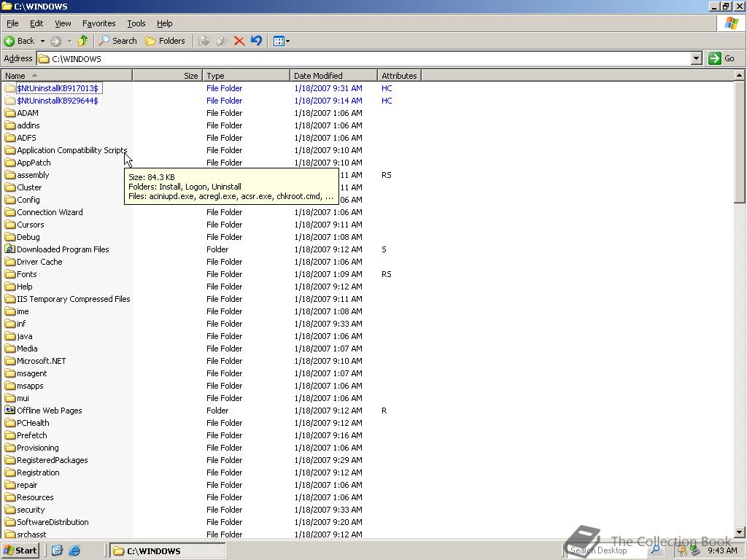747x560 pixels.
Task: Expand the Address bar dropdown
Action: point(697,58)
